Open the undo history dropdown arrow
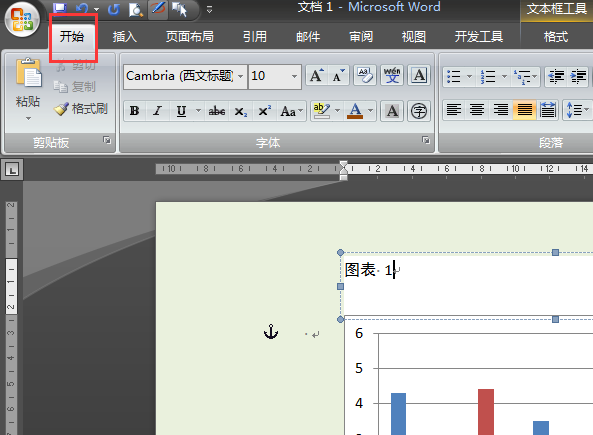593x435 pixels. (x=96, y=9)
